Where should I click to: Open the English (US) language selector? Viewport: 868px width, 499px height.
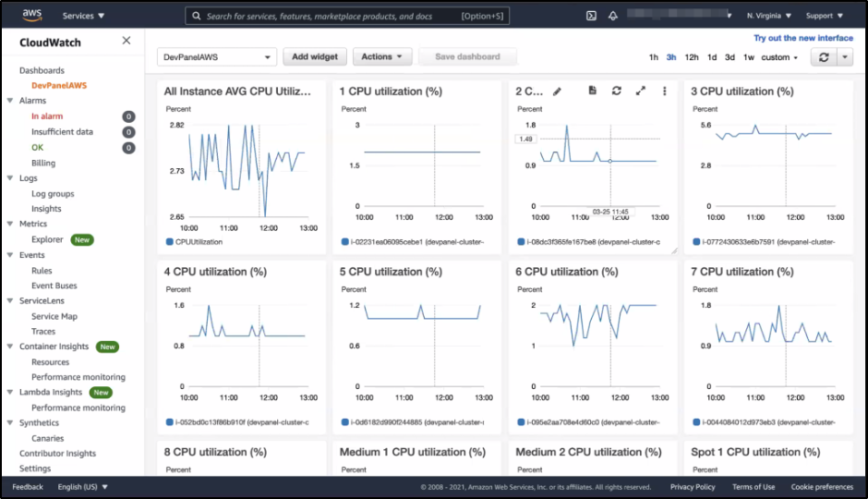(82, 487)
